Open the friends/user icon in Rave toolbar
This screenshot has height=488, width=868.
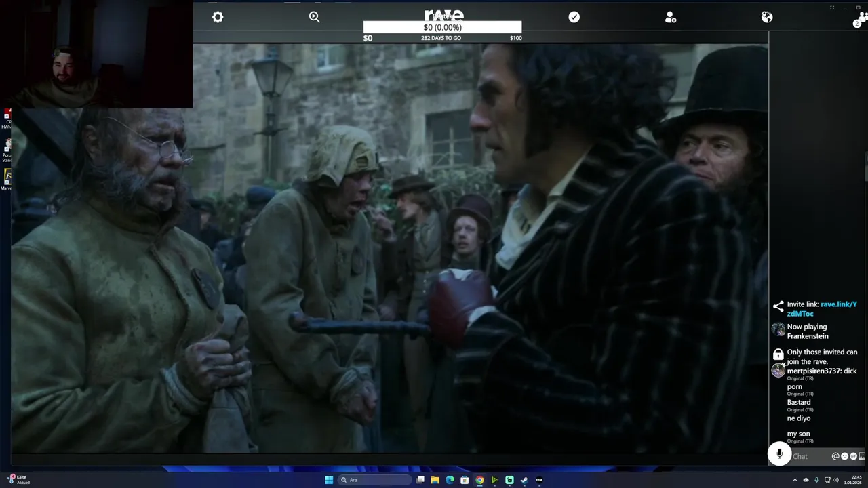(671, 17)
